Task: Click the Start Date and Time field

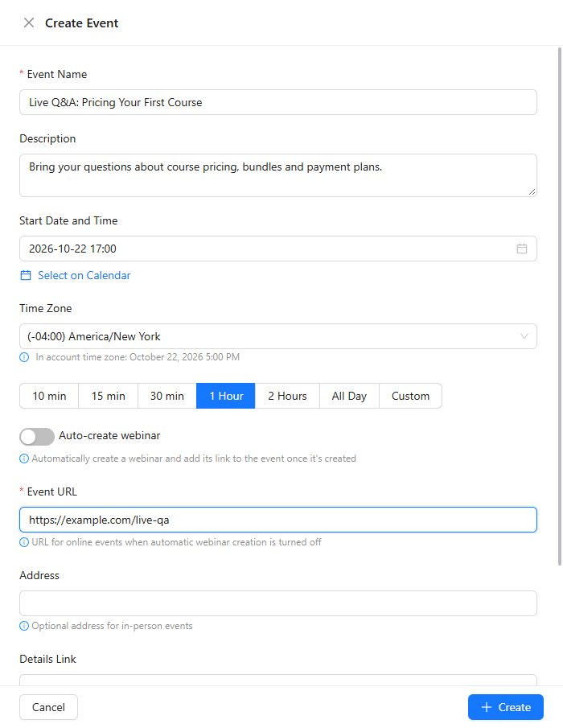Action: point(278,249)
